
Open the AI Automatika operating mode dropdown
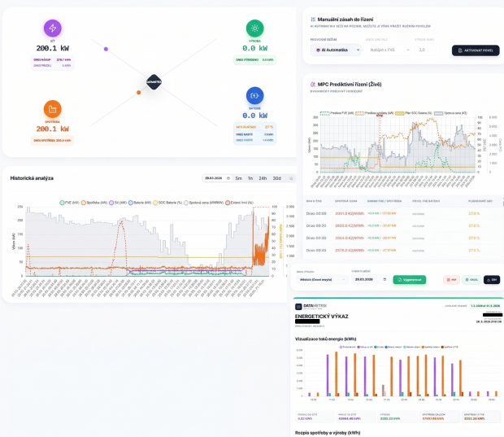pyautogui.click(x=336, y=50)
